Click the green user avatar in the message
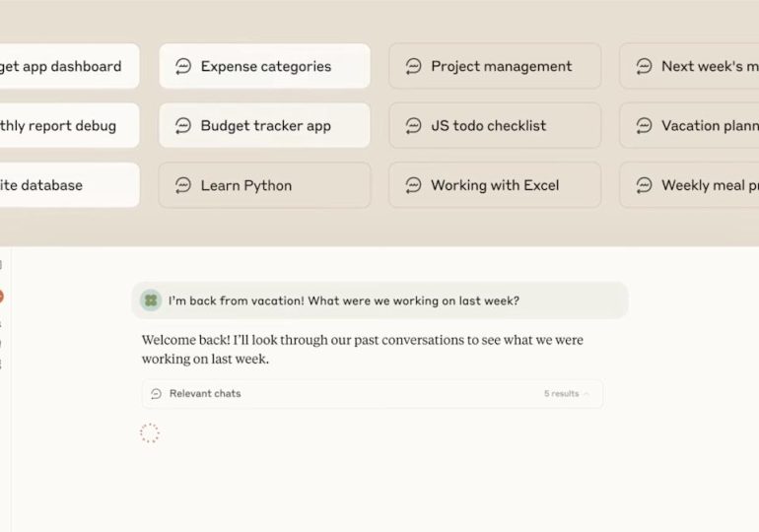 click(151, 300)
